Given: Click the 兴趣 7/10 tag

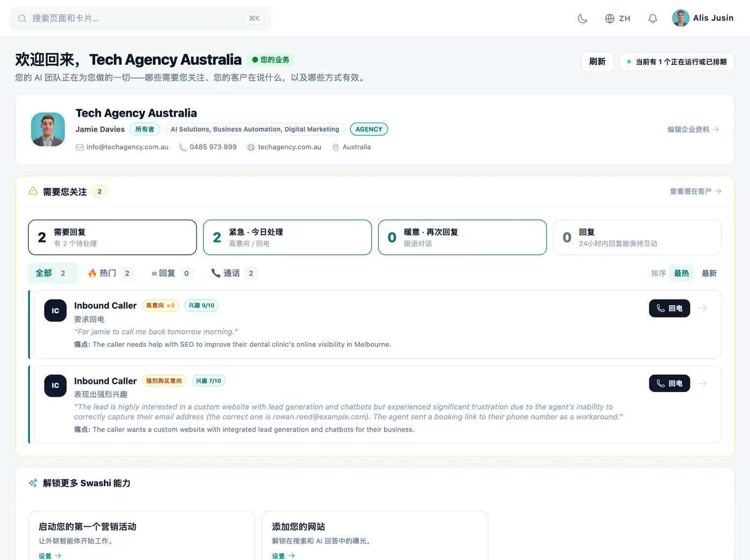Looking at the screenshot, I should coord(208,381).
